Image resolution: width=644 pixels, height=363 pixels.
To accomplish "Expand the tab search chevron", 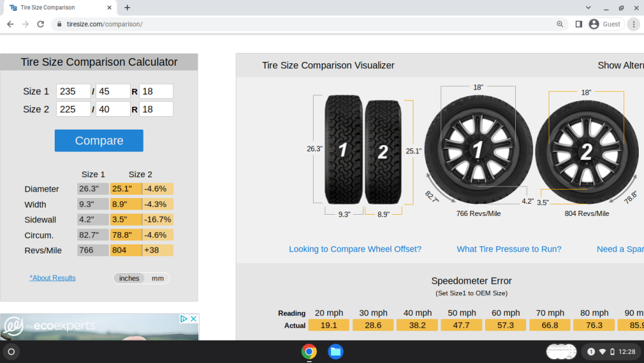I will pos(588,7).
